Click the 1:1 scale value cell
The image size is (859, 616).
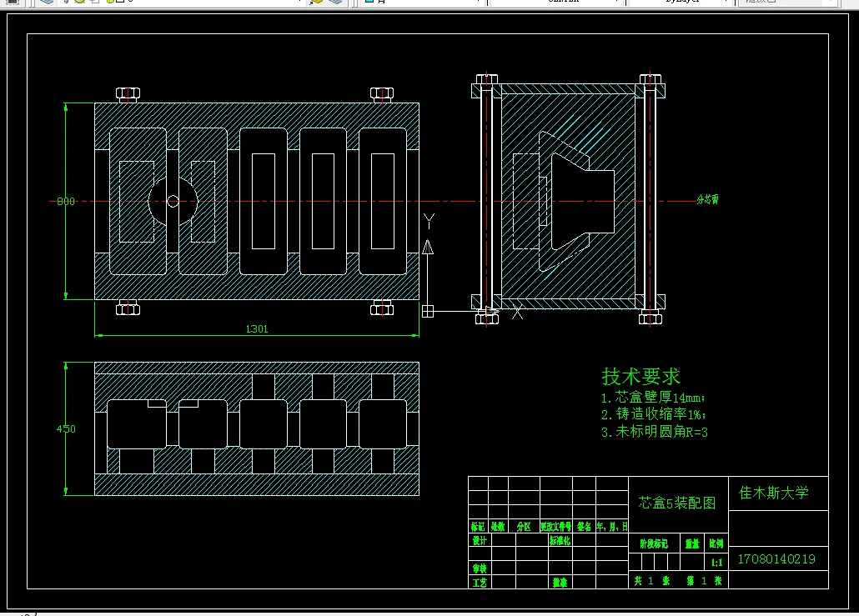coord(716,563)
